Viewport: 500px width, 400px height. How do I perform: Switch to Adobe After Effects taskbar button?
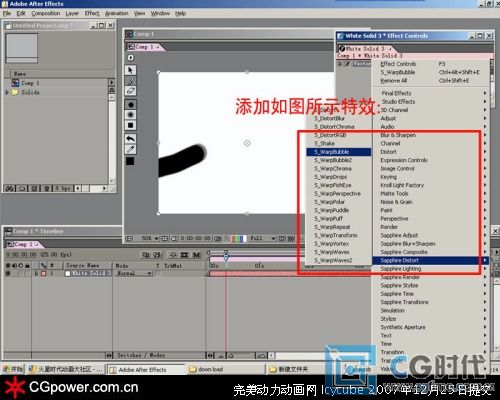(x=145, y=370)
